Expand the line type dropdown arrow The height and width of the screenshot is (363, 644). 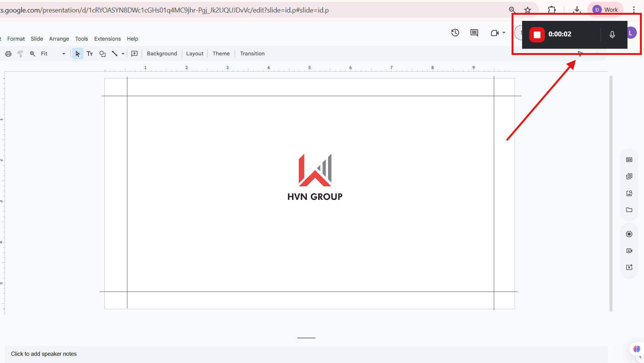click(123, 54)
